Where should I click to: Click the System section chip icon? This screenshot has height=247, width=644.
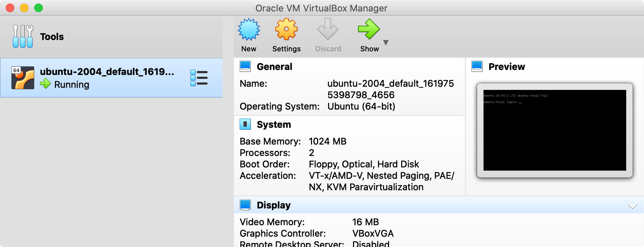245,124
